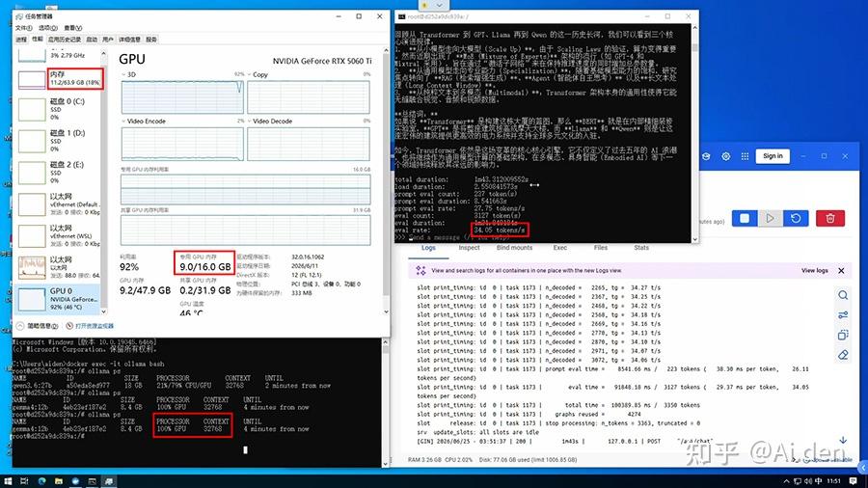868x488 pixels.
Task: Open View logs link in banner
Action: coord(814,271)
